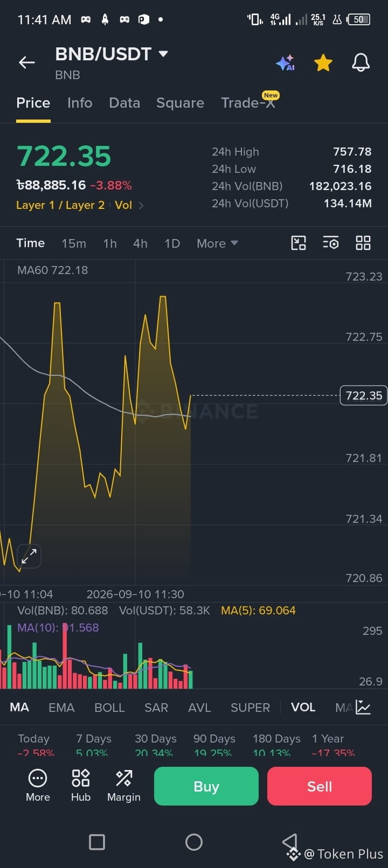The width and height of the screenshot is (388, 868).
Task: Expand the BNB/USDT pair dropdown
Action: [163, 54]
